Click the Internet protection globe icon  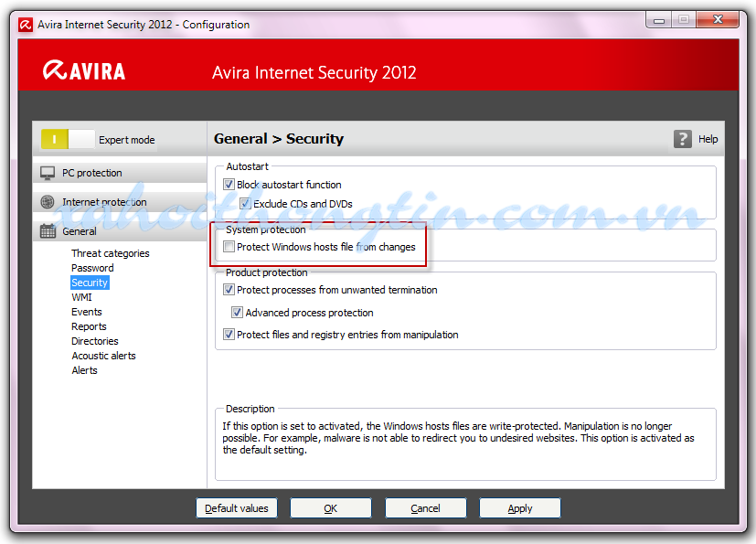point(48,202)
